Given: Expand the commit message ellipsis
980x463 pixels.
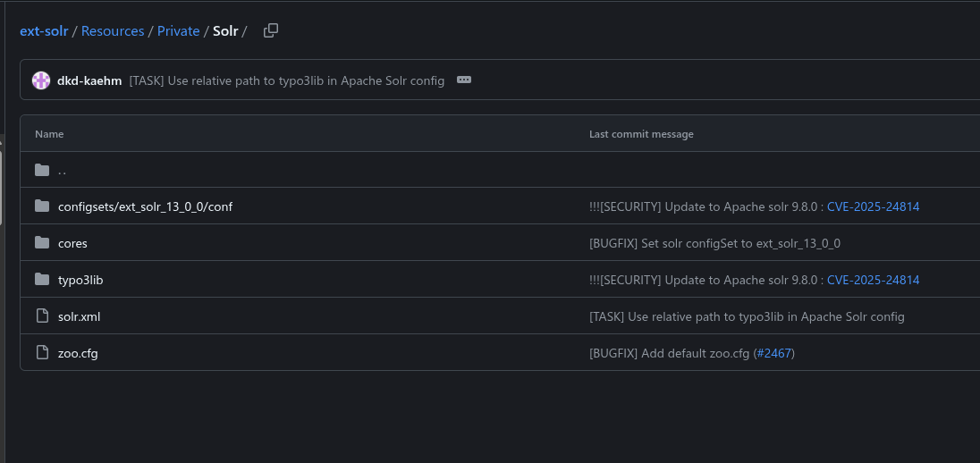Looking at the screenshot, I should 464,80.
